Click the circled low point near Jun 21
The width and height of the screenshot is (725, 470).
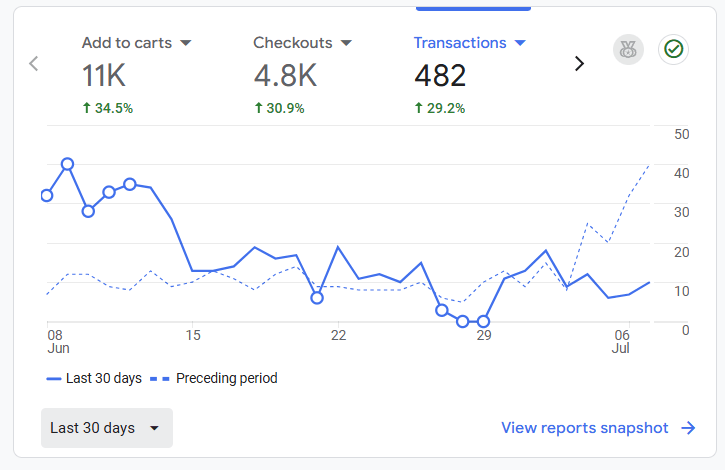tap(317, 298)
